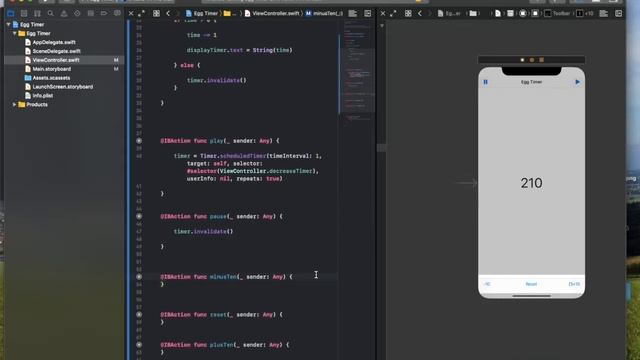Select the pause button in the storyboard
This screenshot has height=360, width=640.
[485, 82]
